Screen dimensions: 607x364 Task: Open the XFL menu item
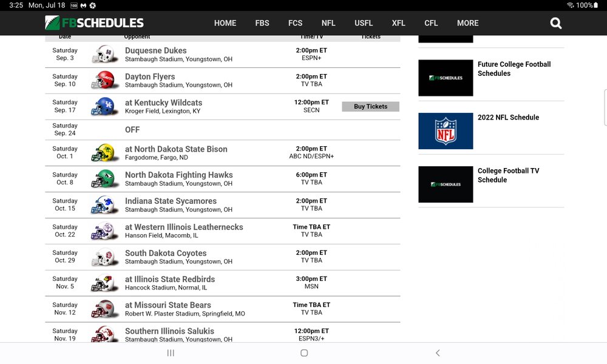pyautogui.click(x=398, y=23)
